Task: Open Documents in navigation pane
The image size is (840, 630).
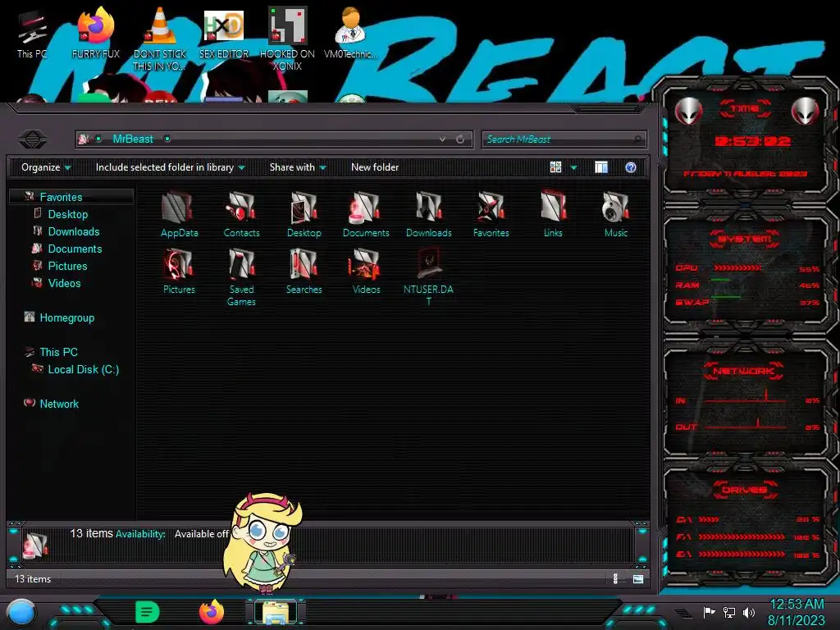Action: [x=75, y=249]
